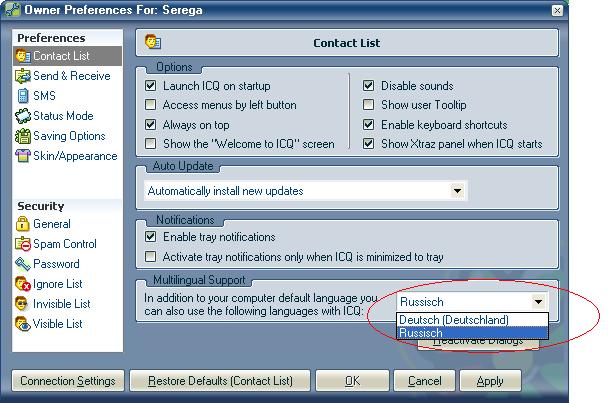612x403 pixels.
Task: Uncheck Always on top
Action: [x=150, y=124]
